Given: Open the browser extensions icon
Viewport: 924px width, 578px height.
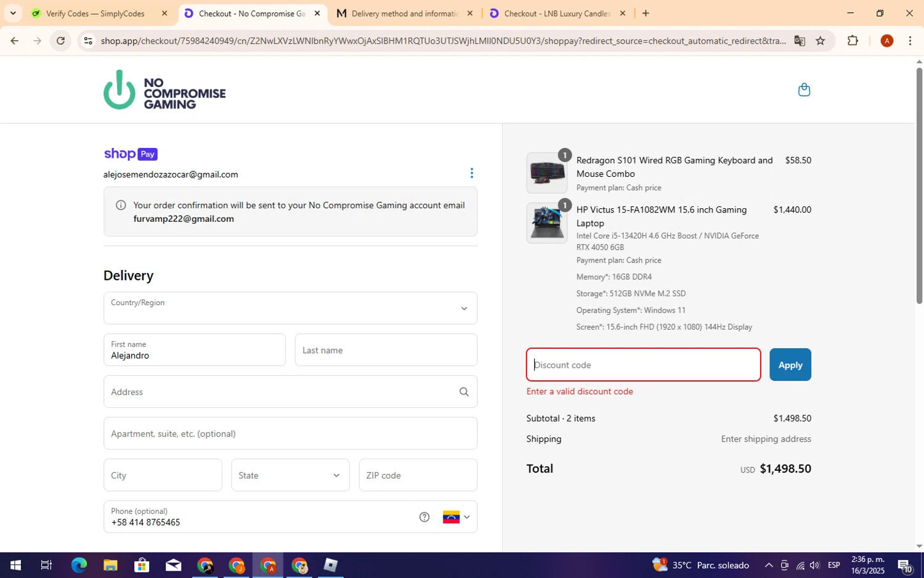Looking at the screenshot, I should 853,41.
